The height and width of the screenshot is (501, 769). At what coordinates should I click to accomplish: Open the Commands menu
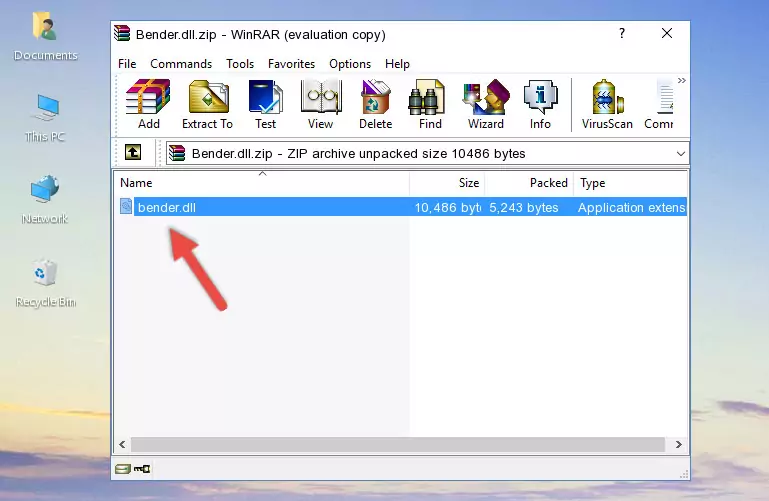pos(181,64)
